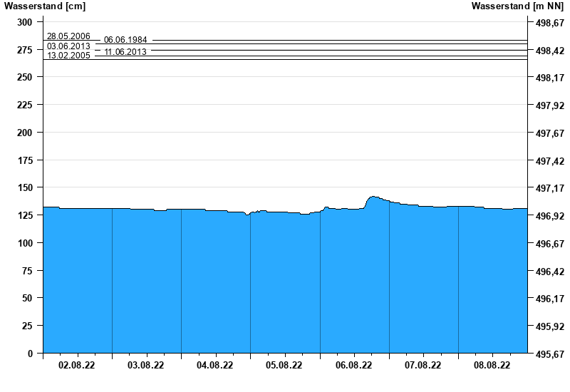Click the 08.08.22 date axis label
This screenshot has width=570, height=392.
[x=492, y=366]
